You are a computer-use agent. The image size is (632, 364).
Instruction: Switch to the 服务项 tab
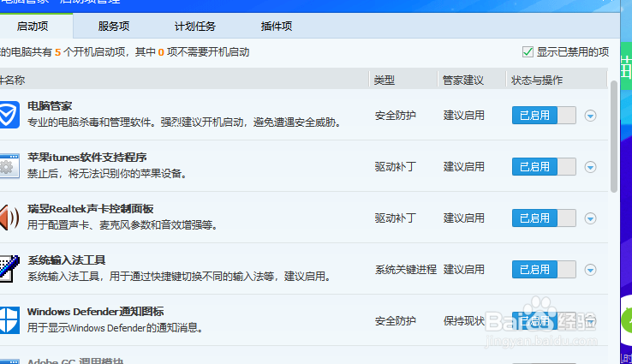coord(114,27)
